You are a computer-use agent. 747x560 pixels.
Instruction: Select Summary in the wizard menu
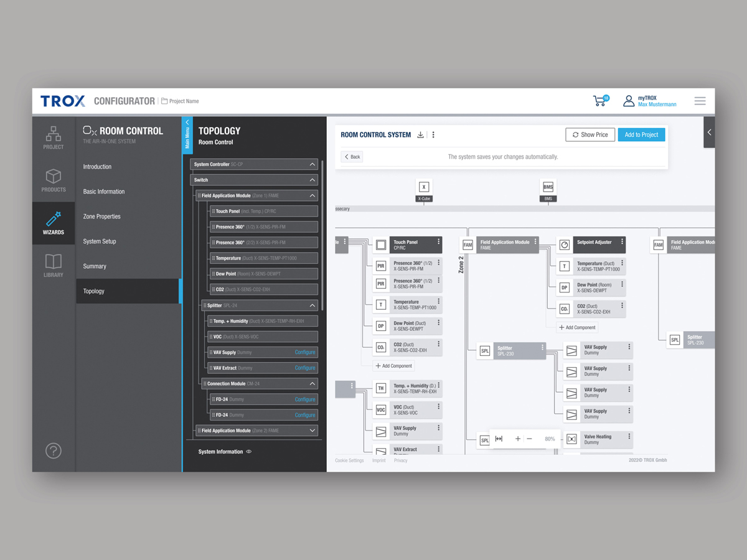95,266
